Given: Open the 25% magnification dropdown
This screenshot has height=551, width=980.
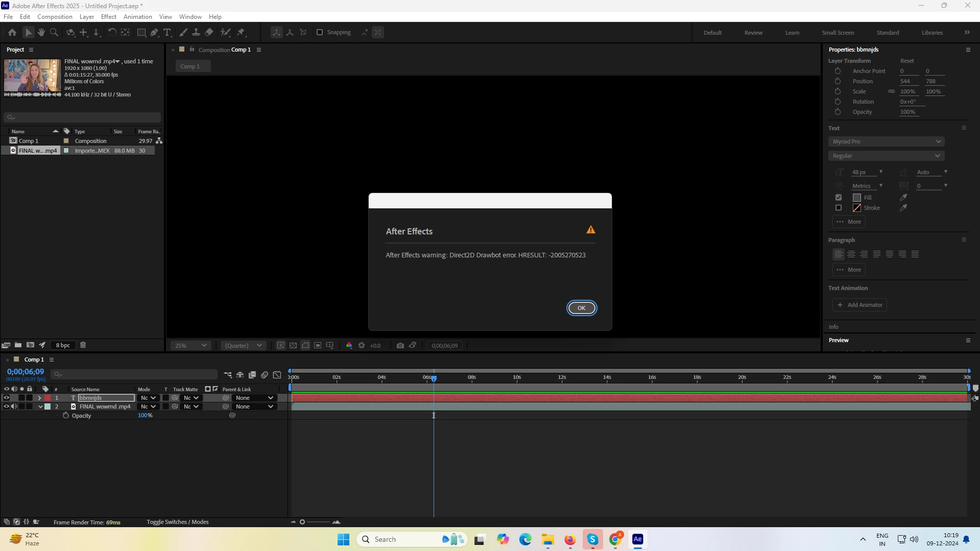Looking at the screenshot, I should (190, 346).
